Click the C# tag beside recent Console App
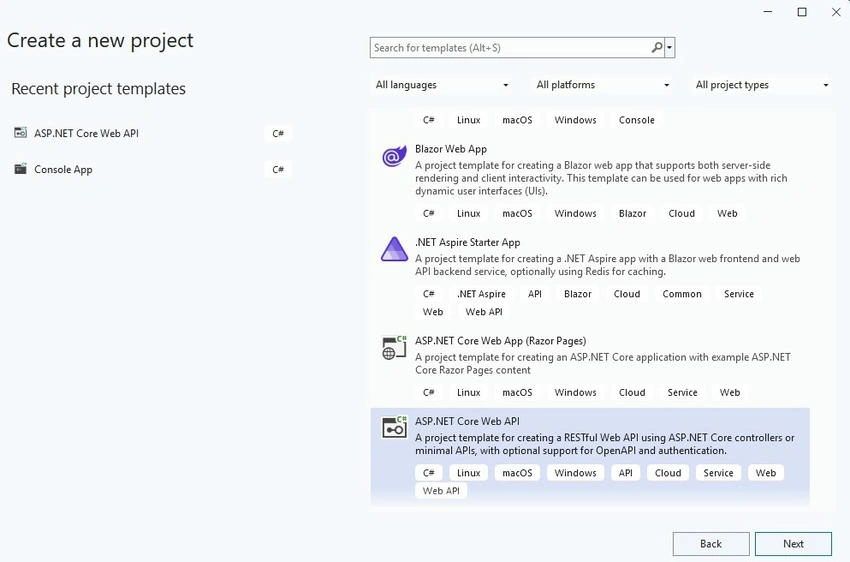 pyautogui.click(x=278, y=170)
